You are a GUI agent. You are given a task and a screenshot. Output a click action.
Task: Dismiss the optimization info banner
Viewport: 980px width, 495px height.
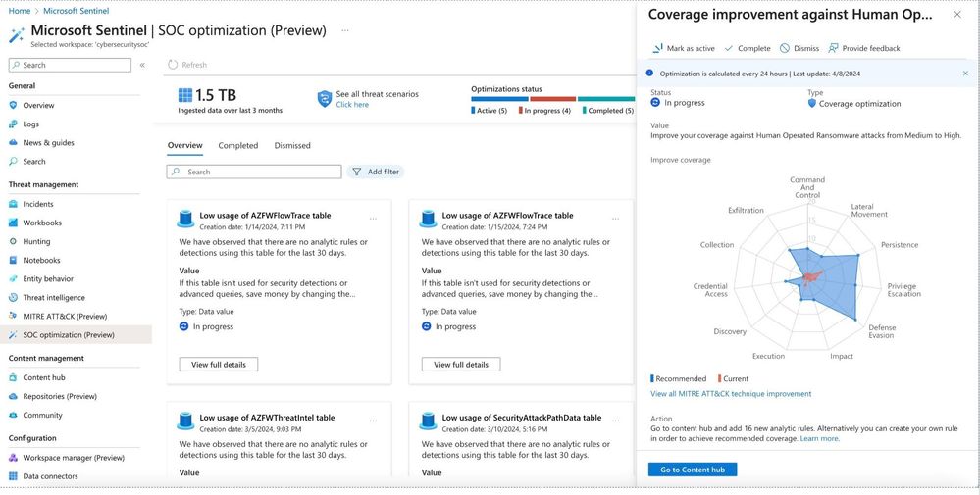pos(965,74)
